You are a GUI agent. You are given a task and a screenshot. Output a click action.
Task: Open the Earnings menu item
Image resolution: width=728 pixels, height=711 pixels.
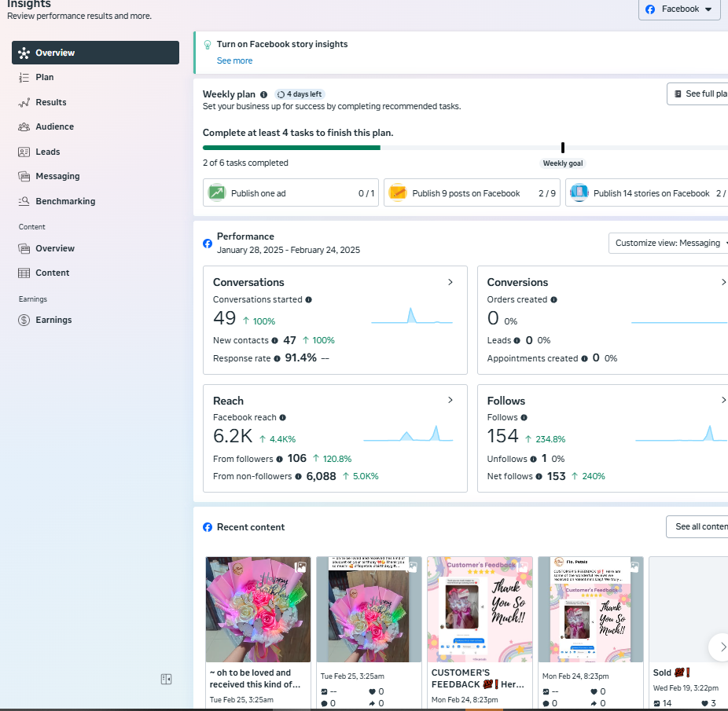coord(95,320)
